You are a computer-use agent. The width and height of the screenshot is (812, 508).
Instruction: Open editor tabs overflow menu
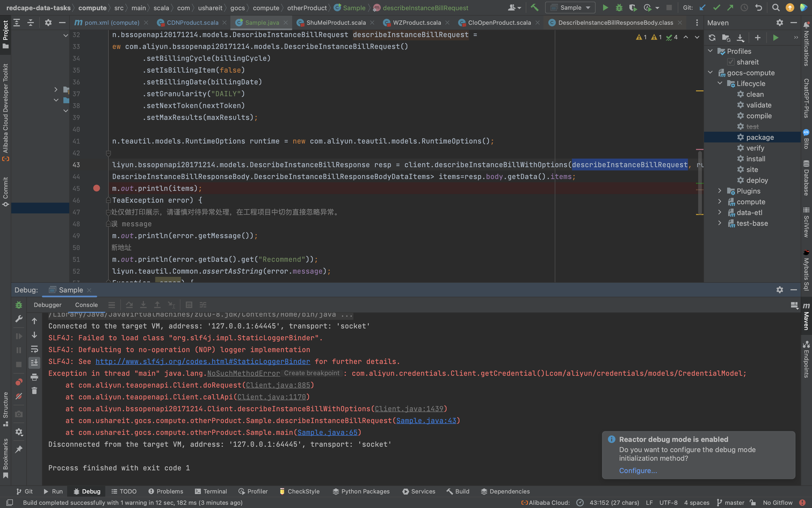(697, 23)
